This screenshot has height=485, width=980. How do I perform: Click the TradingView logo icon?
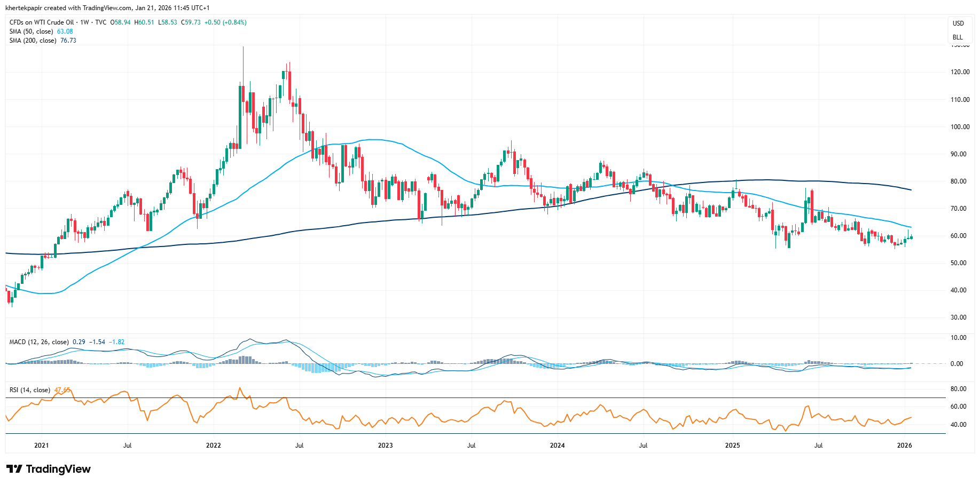[14, 469]
